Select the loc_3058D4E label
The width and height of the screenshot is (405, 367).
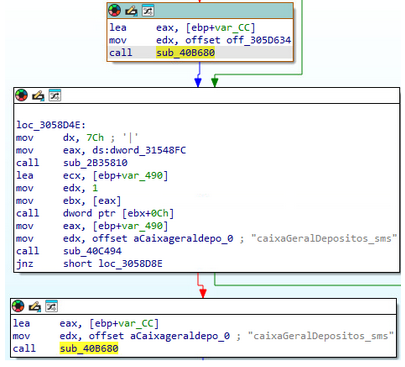pyautogui.click(x=51, y=125)
